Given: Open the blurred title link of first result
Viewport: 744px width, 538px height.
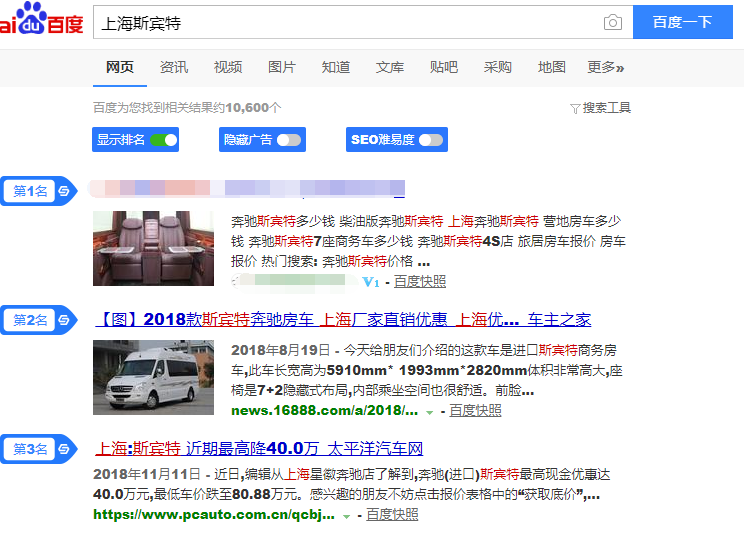Looking at the screenshot, I should [247, 188].
